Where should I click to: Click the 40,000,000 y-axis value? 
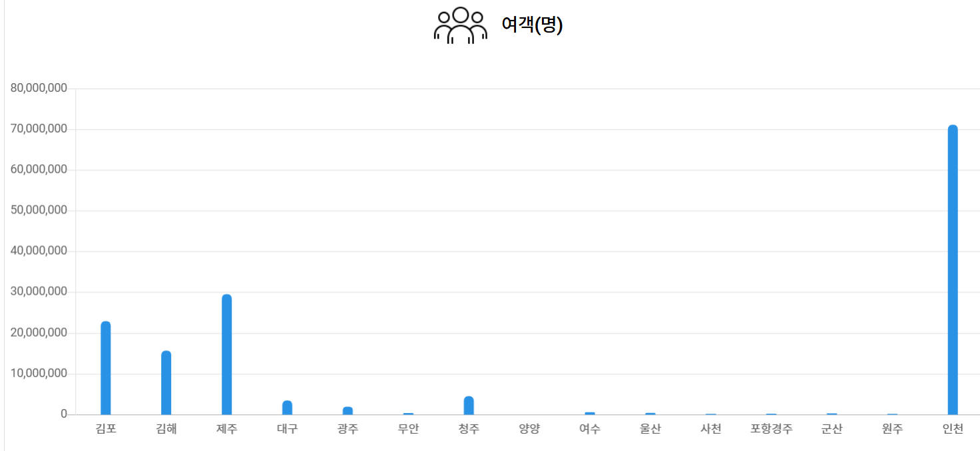(39, 251)
